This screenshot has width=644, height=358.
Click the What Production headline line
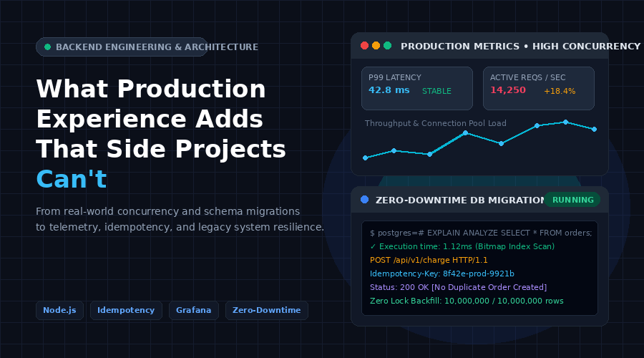click(151, 89)
